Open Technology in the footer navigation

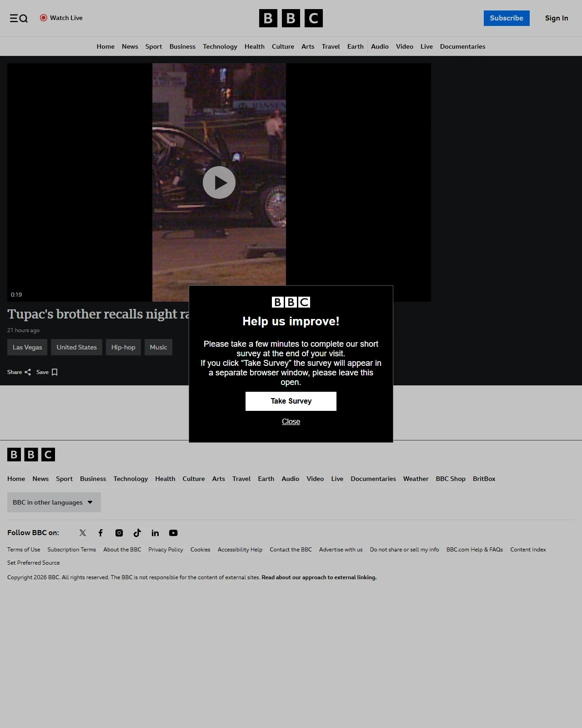[130, 479]
